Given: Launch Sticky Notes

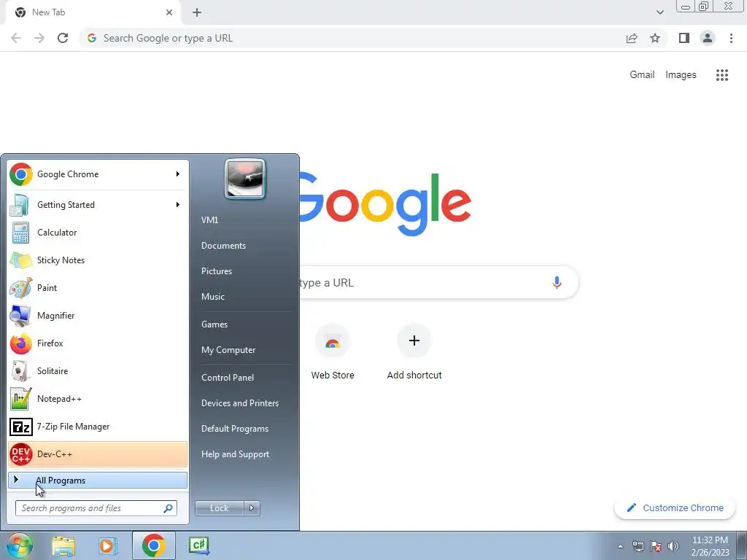Looking at the screenshot, I should click(98, 260).
